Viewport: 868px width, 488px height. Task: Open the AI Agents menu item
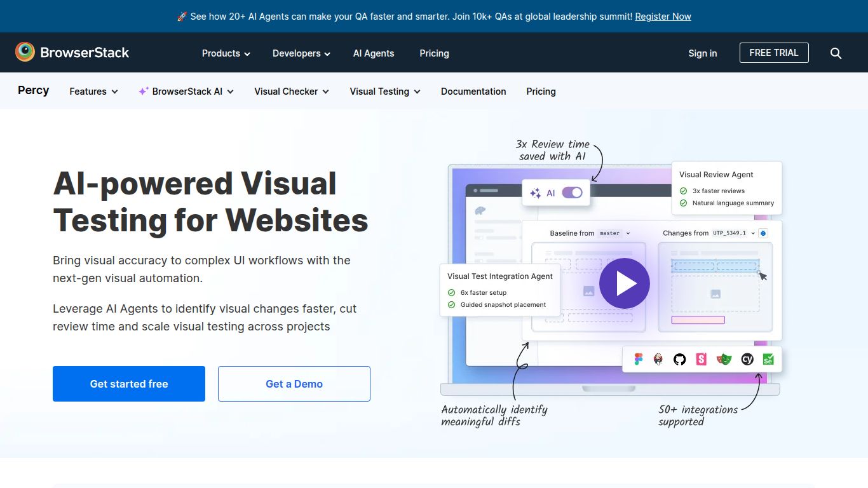(374, 53)
